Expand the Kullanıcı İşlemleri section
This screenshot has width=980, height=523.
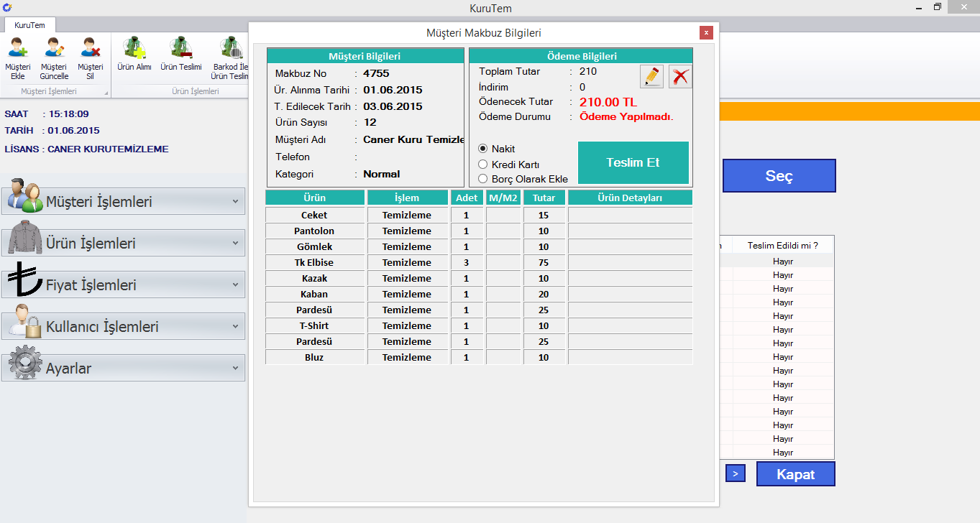click(123, 327)
